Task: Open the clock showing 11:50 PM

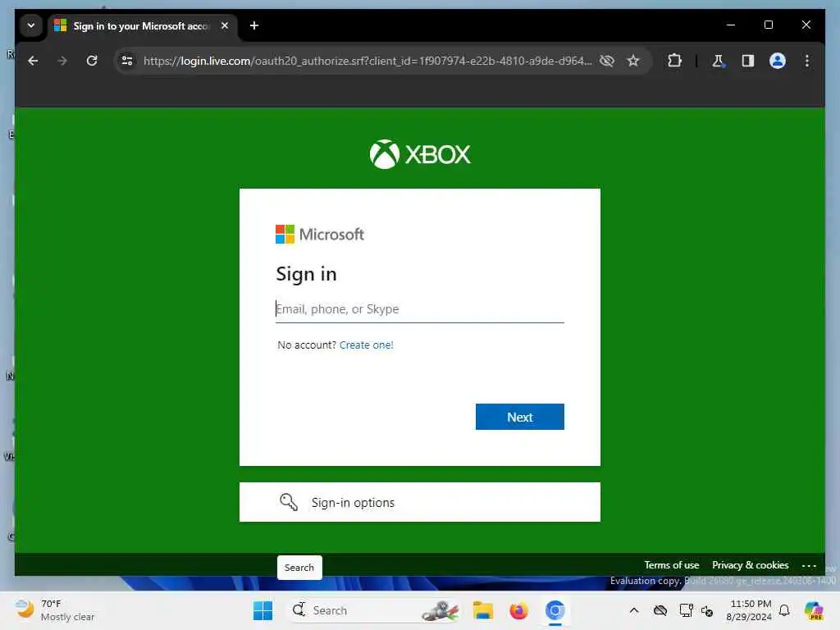Action: pos(750,610)
